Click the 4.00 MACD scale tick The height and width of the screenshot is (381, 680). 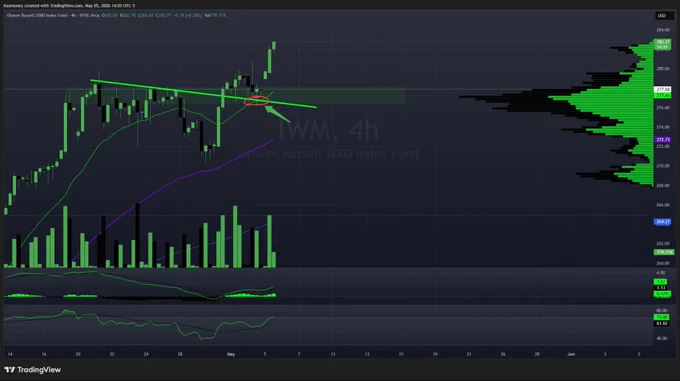(660, 273)
